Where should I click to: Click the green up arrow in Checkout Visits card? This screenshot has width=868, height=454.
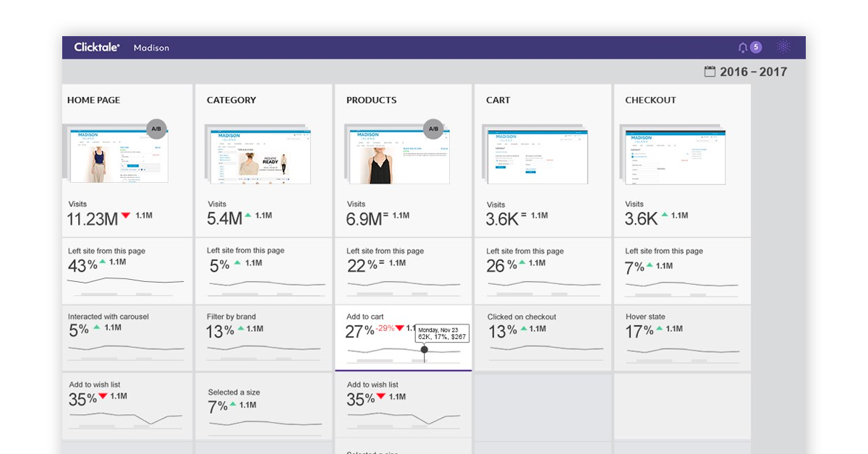coord(664,215)
